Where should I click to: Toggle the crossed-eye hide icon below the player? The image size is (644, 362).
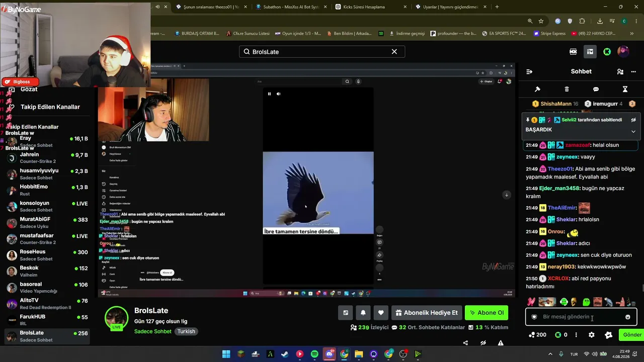pos(483,343)
